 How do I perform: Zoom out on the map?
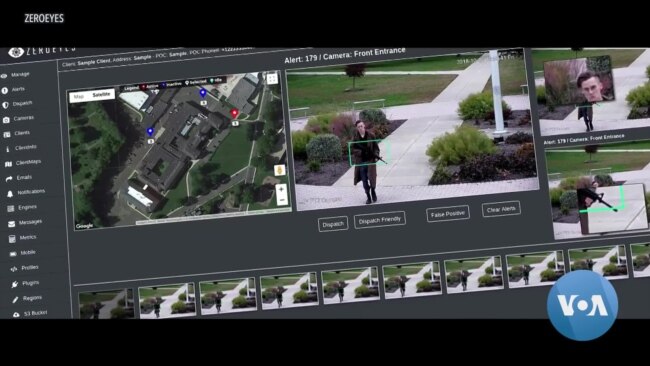[x=282, y=200]
